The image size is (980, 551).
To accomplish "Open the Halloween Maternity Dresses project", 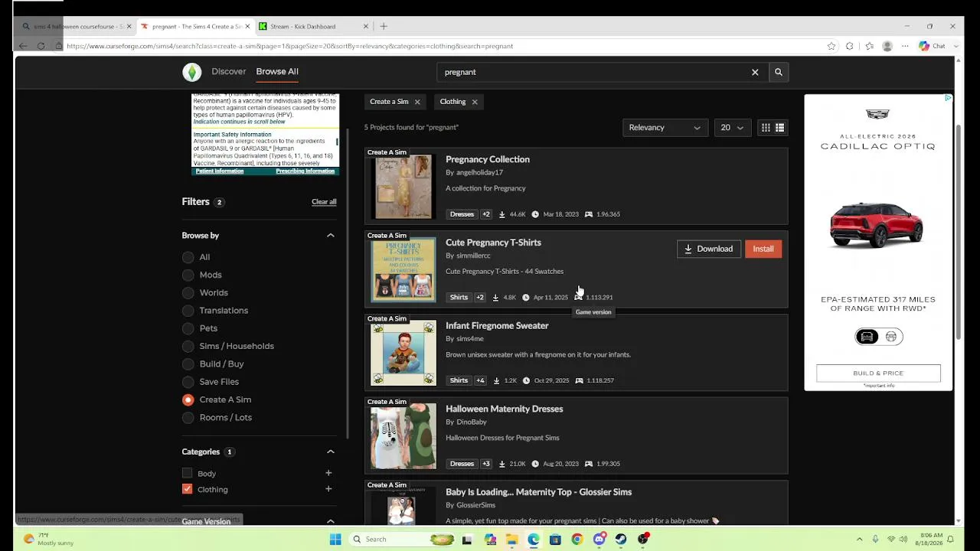I will pyautogui.click(x=505, y=409).
